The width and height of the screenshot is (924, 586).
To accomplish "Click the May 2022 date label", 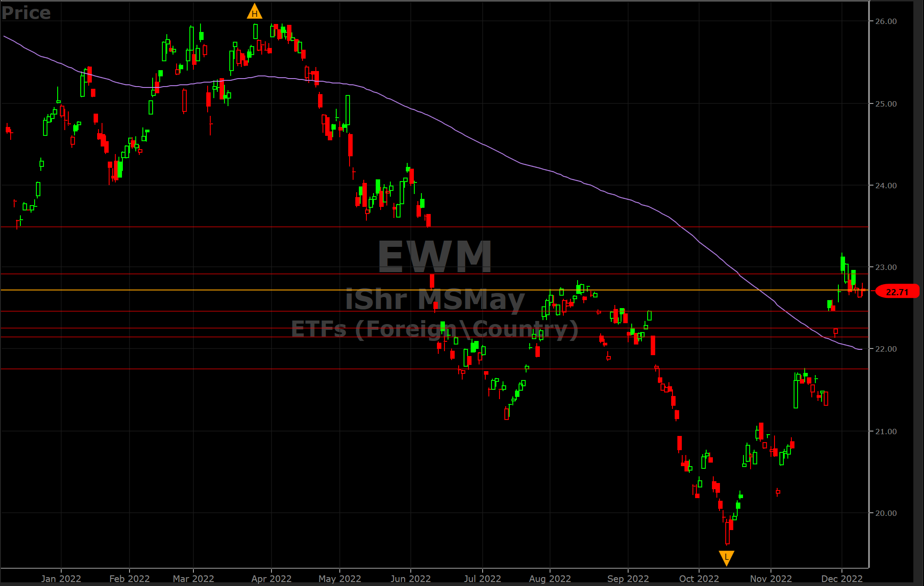I will tap(340, 578).
